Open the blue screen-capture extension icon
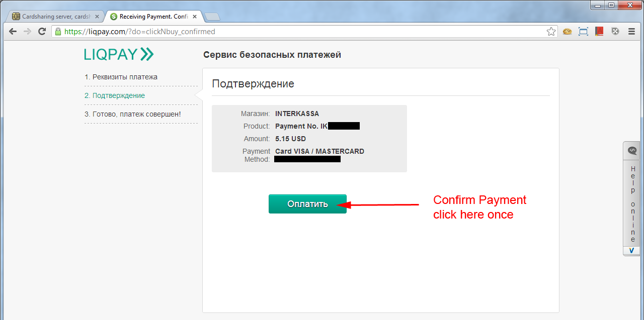This screenshot has width=644, height=320. coord(583,31)
